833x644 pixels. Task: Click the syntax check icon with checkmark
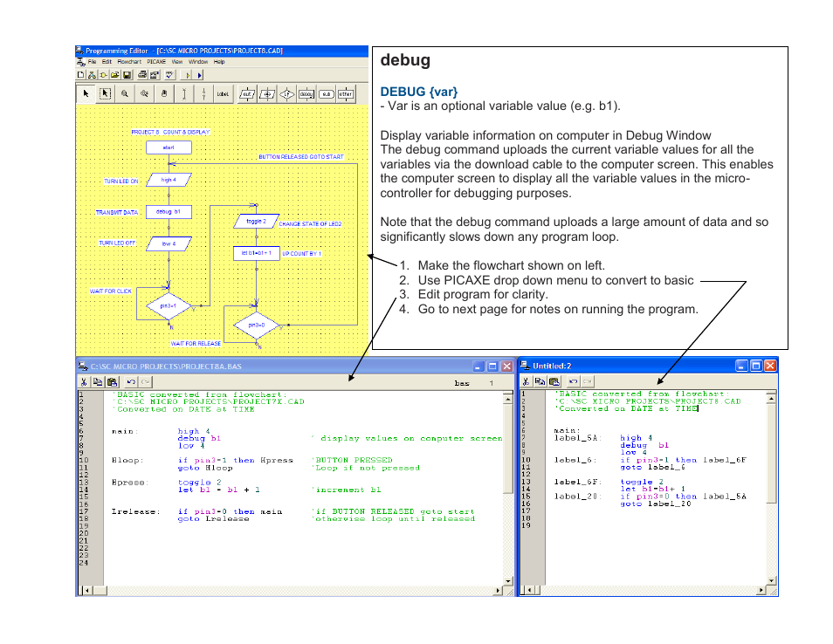[x=169, y=75]
